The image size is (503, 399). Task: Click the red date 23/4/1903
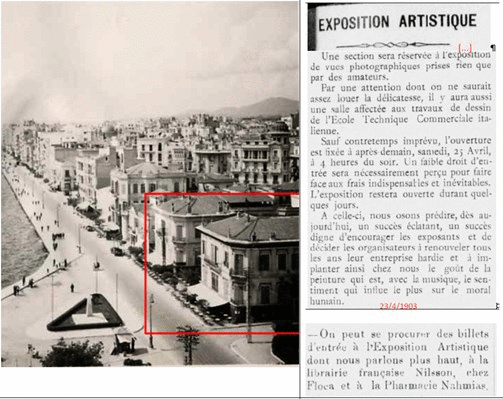tap(398, 306)
